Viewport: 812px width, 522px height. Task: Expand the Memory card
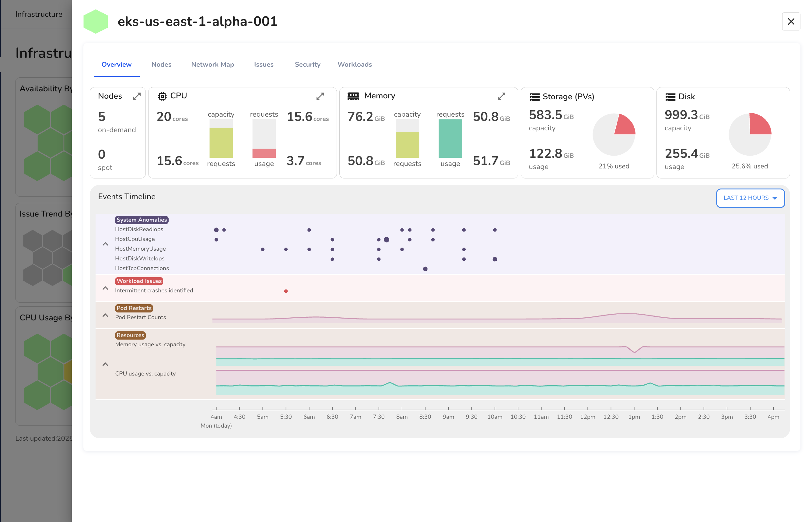[x=501, y=96]
